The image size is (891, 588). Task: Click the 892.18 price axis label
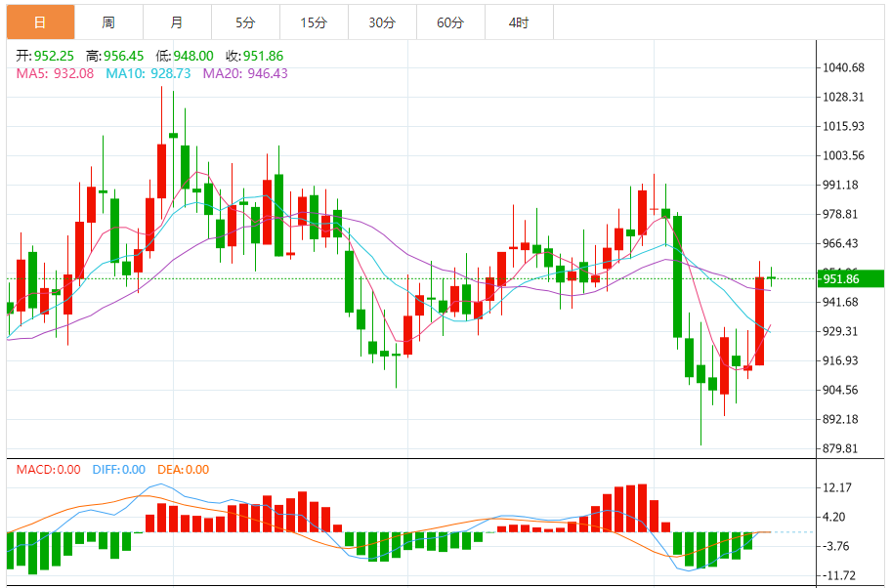click(840, 419)
